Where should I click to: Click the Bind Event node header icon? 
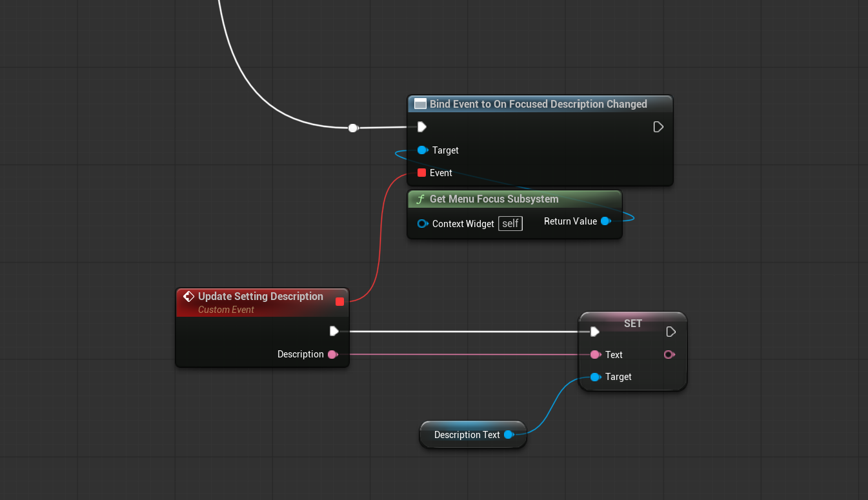point(420,104)
